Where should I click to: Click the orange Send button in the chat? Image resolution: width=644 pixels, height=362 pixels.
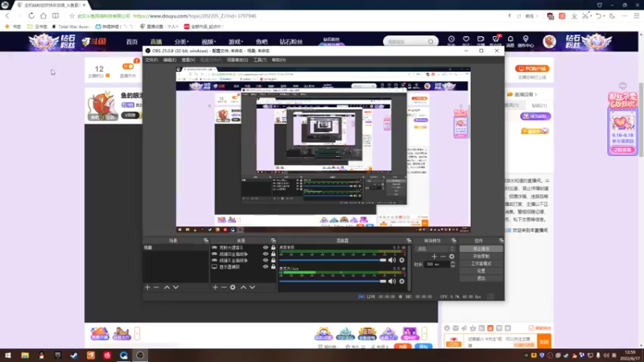pos(544,341)
